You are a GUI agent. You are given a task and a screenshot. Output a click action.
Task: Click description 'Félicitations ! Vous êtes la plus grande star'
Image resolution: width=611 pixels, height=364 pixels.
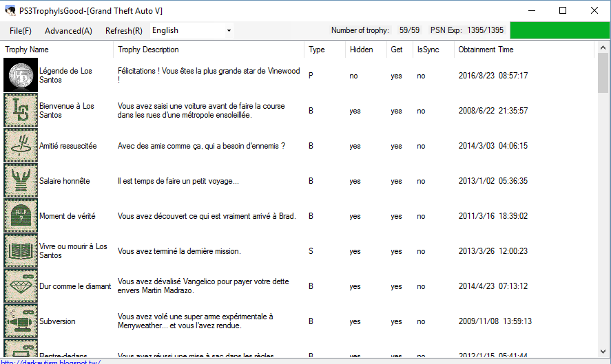(x=209, y=75)
